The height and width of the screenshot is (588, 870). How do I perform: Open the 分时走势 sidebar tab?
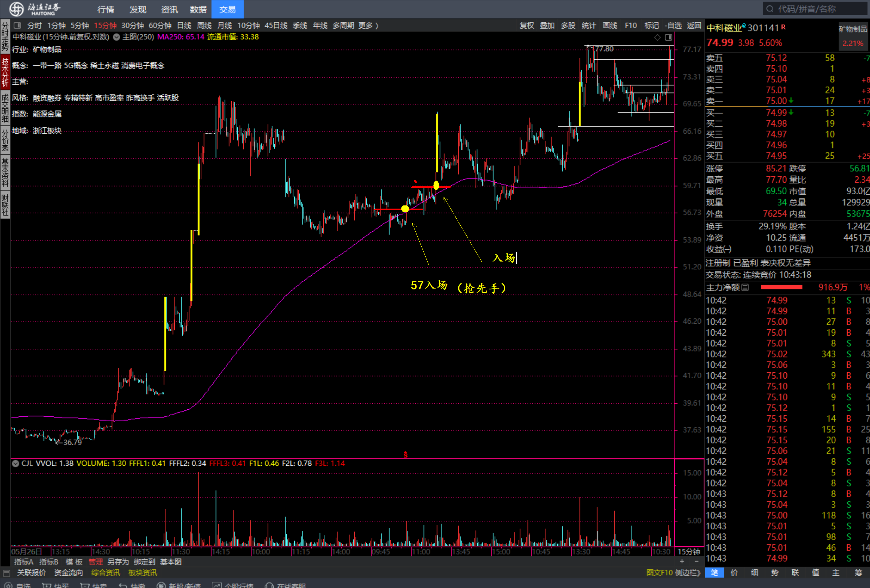5,37
